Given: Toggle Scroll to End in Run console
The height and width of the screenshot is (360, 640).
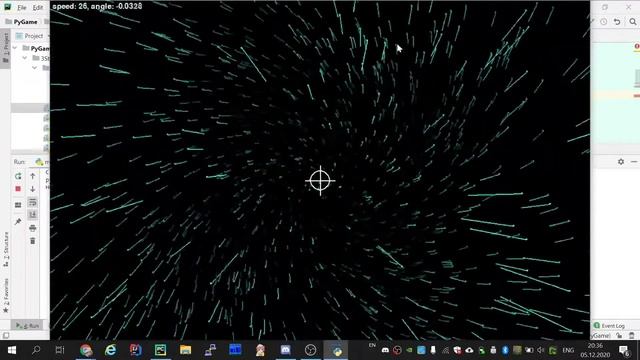Looking at the screenshot, I should [x=33, y=215].
